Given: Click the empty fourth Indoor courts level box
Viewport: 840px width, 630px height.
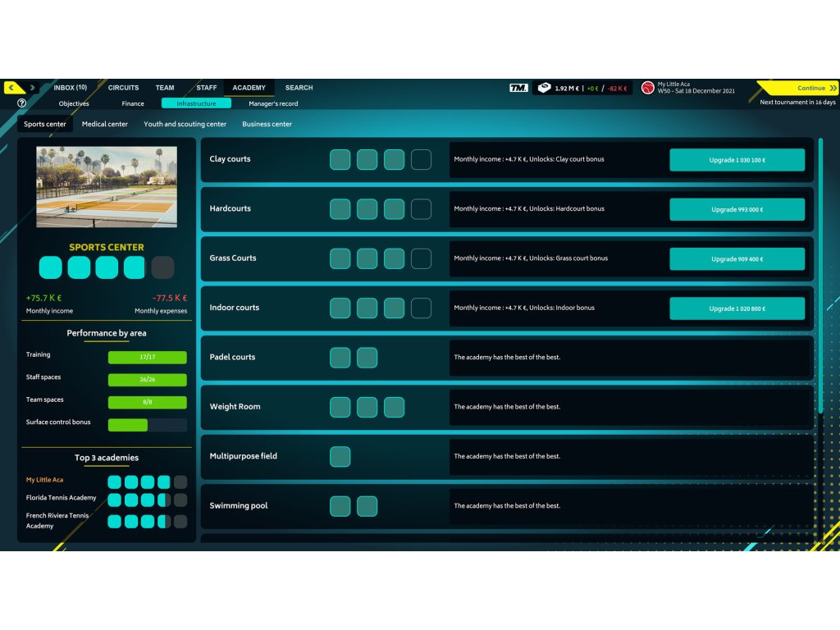Looking at the screenshot, I should pos(421,308).
